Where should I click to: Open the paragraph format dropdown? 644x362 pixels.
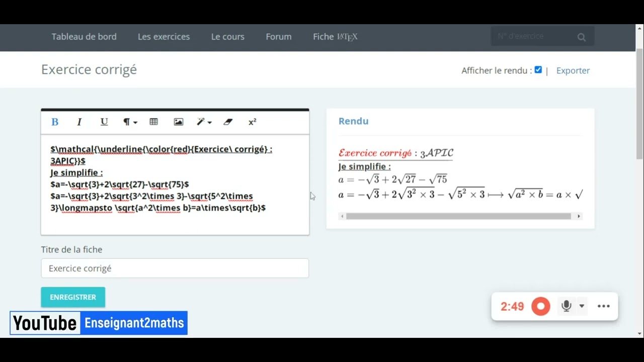(x=130, y=122)
